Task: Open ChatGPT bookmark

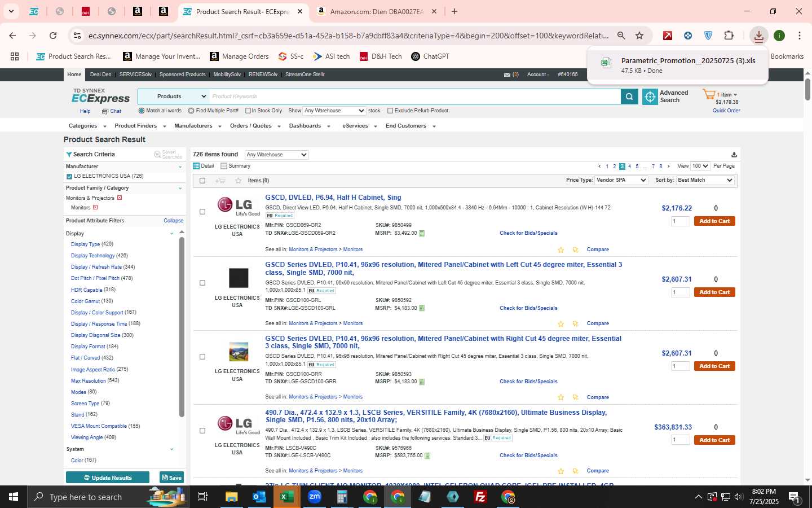Action: (430, 56)
